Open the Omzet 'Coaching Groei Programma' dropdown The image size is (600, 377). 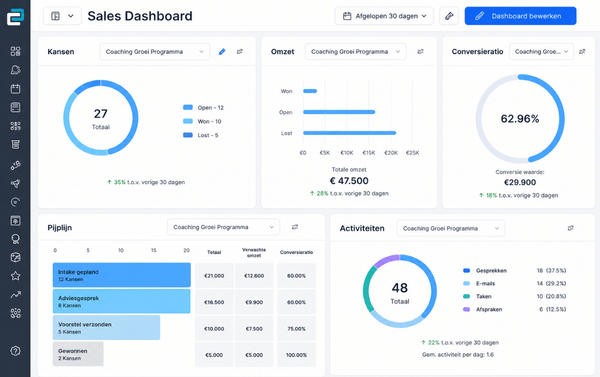pos(355,52)
